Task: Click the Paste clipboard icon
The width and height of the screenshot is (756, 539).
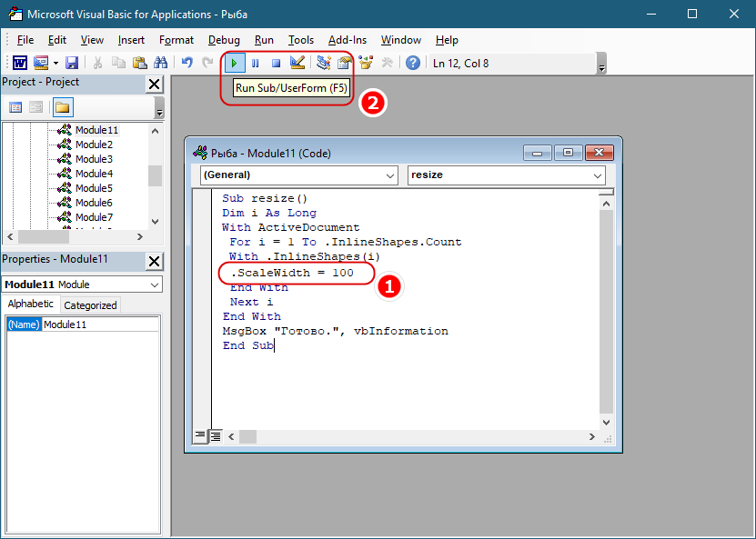Action: [139, 63]
